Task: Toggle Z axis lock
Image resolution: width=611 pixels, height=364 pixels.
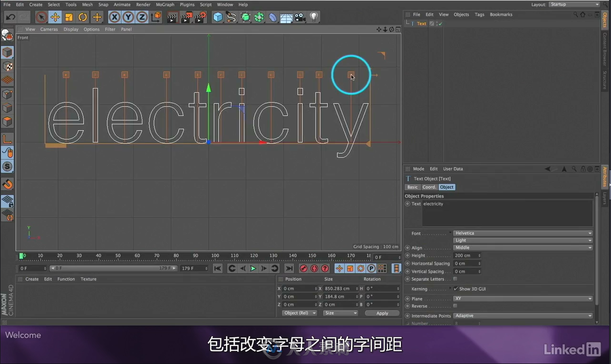Action: [142, 17]
